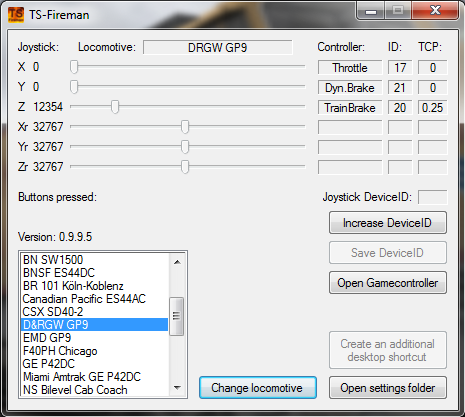Select GE P42DC in locomotive list
This screenshot has height=417, width=465.
(95, 364)
